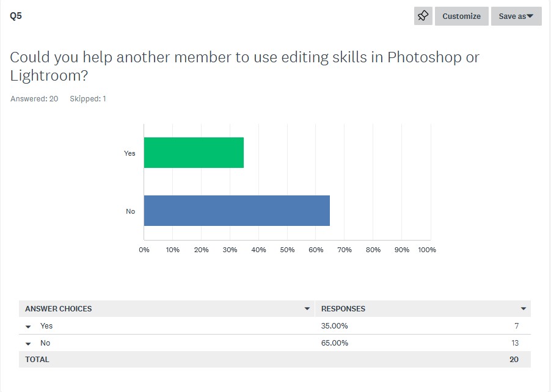Expand the Answer Choices column menu arrow
Screen dimensions: 551x392
307,309
